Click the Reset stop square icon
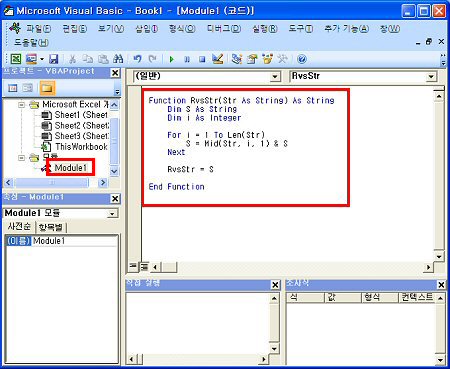The image size is (450, 369). [202, 59]
